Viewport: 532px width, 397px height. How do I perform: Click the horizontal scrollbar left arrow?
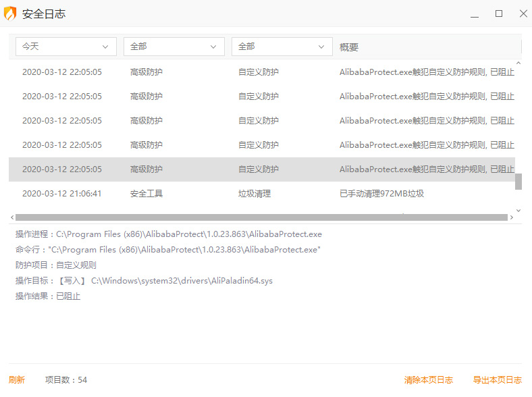pos(12,217)
